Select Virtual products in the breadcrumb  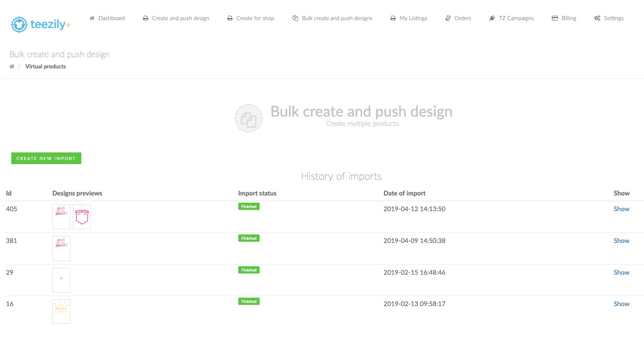[x=45, y=66]
